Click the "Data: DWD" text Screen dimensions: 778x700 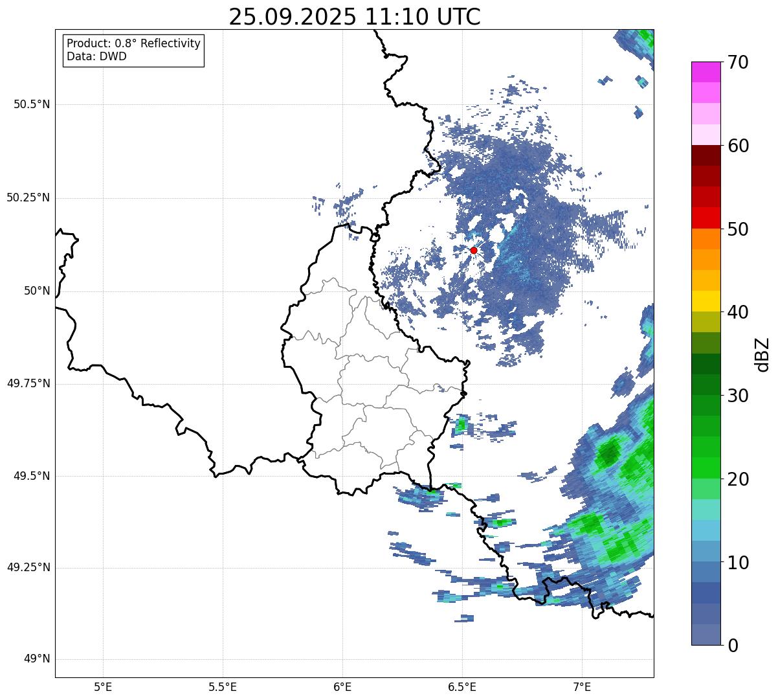click(x=96, y=56)
